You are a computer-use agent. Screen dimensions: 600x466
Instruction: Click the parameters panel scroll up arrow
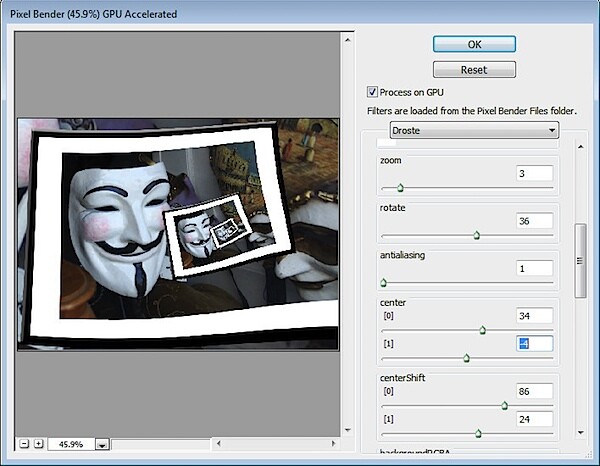click(x=580, y=147)
